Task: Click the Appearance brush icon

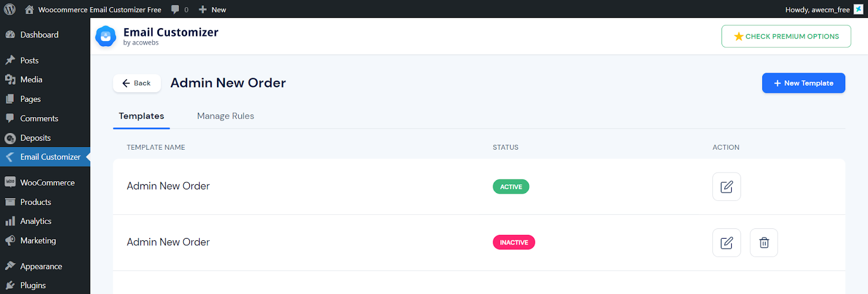Action: (x=10, y=266)
